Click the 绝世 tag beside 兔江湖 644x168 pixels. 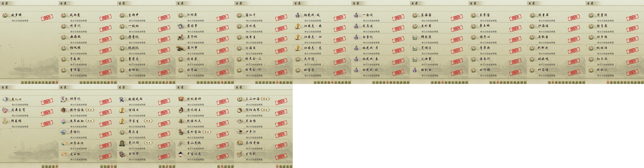pyautogui.click(x=148, y=143)
